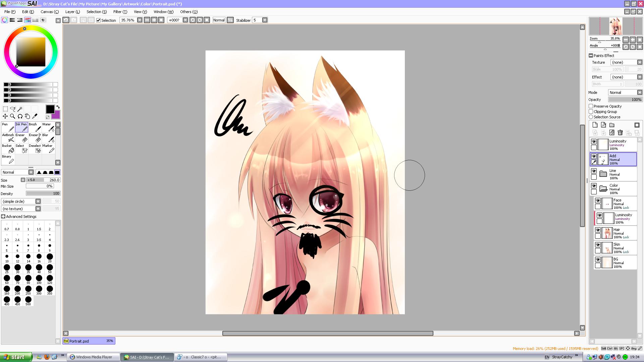Click the Windows start button
The image size is (644, 362).
click(x=16, y=357)
